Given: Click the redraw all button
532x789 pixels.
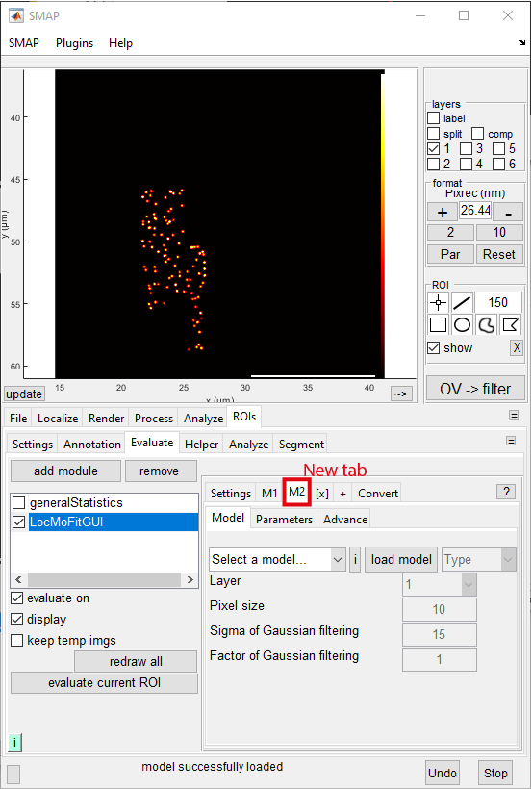Looking at the screenshot, I should click(x=136, y=662).
